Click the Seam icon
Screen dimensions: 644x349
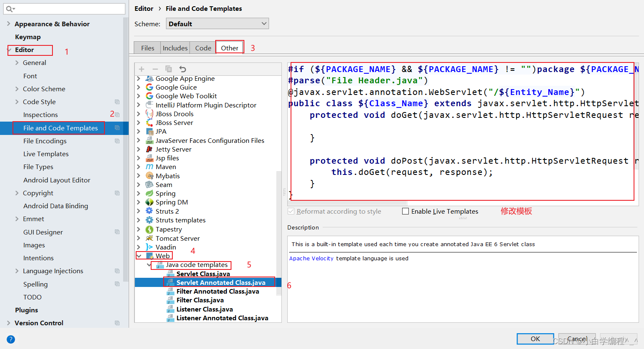coord(149,184)
